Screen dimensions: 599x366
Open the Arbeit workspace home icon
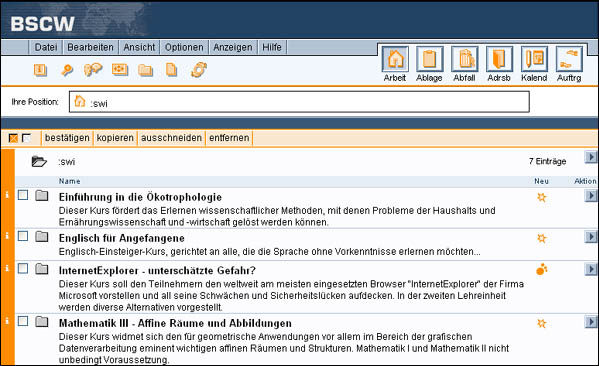(x=395, y=59)
